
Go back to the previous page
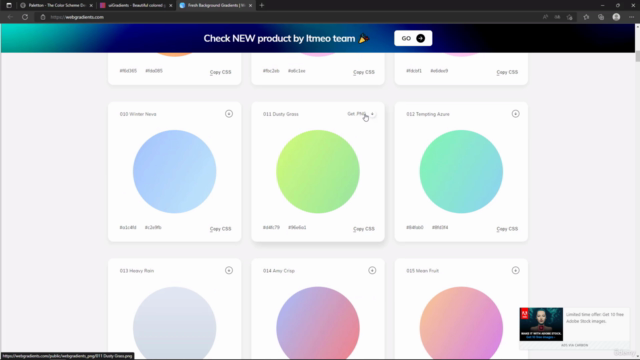(10, 17)
